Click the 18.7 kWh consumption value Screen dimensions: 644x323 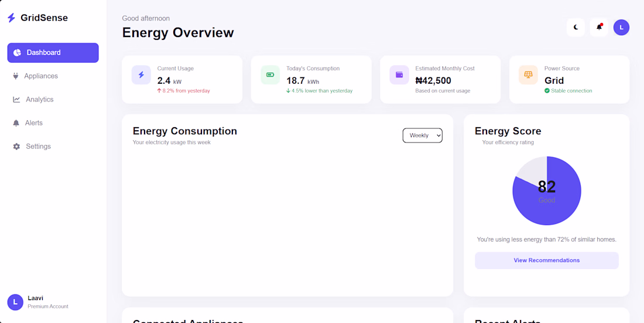click(303, 81)
